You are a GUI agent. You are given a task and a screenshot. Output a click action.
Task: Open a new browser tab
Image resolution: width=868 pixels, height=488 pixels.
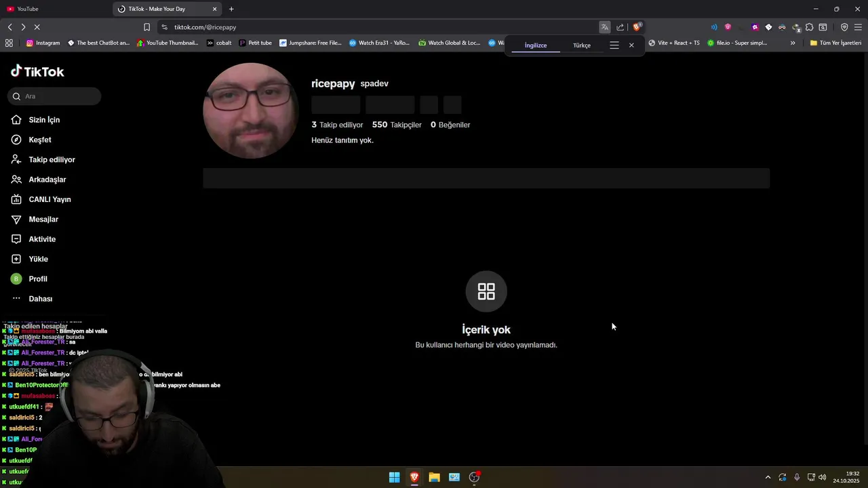[x=231, y=9]
